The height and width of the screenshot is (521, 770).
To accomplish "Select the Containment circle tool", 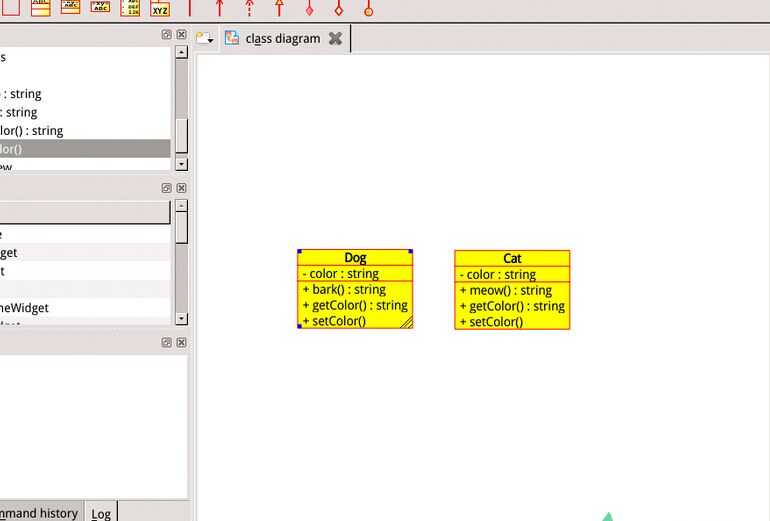I will [369, 7].
